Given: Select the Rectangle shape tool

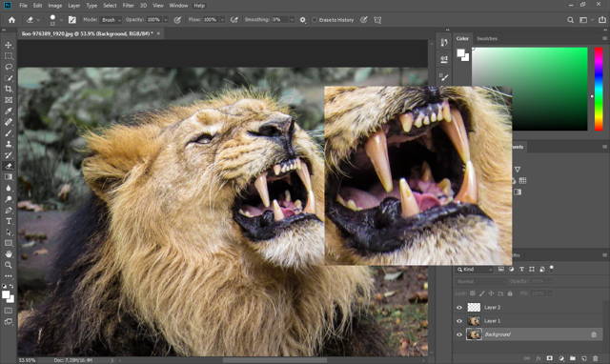Looking at the screenshot, I should point(9,243).
